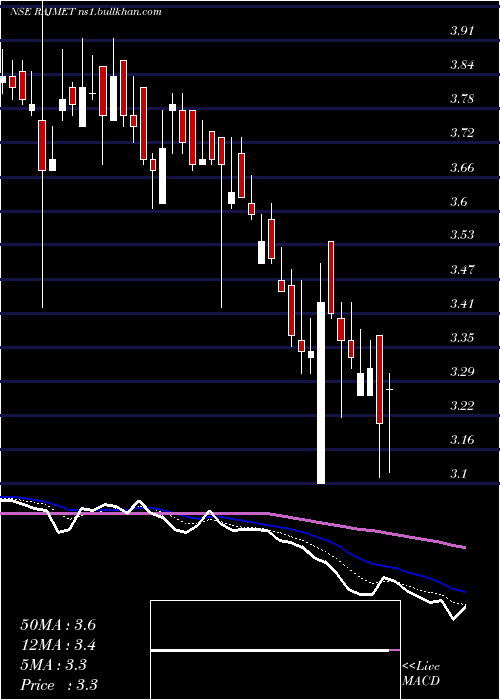Click the 3.53 price axis label
Screen dimensions: 500x700
pos(462,235)
